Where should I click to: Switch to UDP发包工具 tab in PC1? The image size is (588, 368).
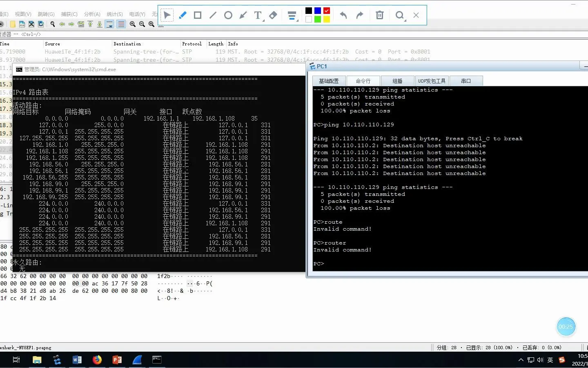[432, 81]
